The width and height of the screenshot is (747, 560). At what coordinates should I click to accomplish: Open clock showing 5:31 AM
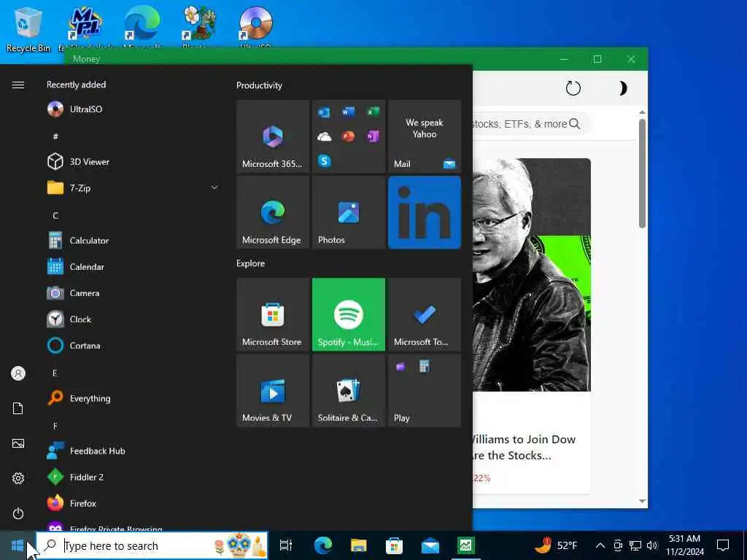[x=684, y=545]
